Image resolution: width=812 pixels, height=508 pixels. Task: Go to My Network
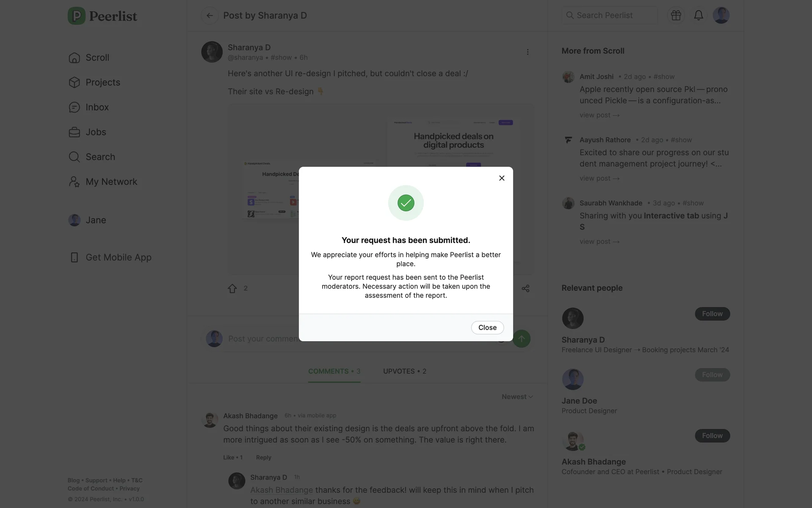click(x=103, y=182)
